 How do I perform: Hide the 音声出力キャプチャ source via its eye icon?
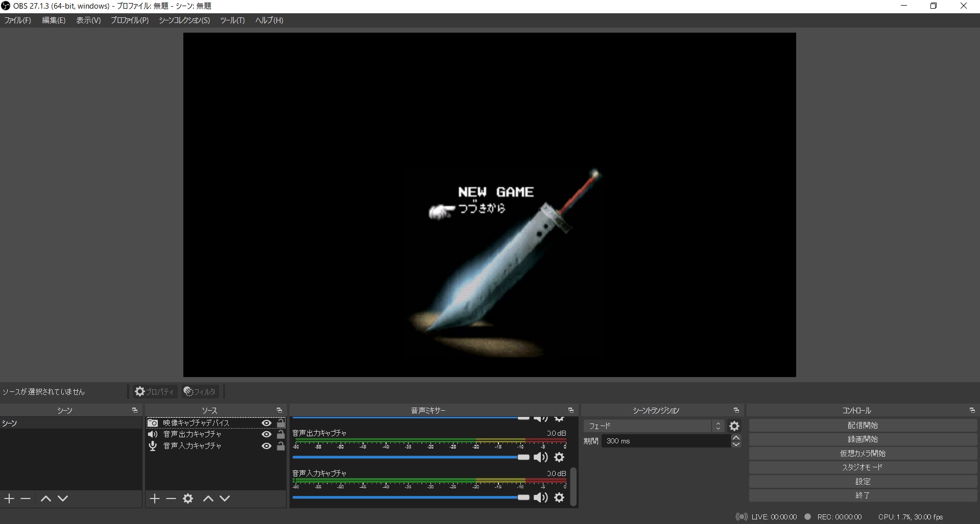[267, 434]
